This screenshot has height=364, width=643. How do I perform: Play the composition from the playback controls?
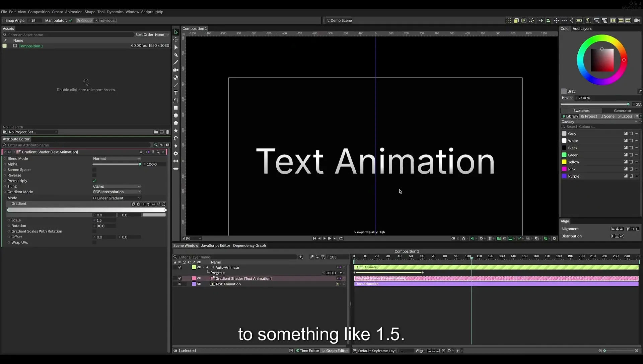pos(325,239)
